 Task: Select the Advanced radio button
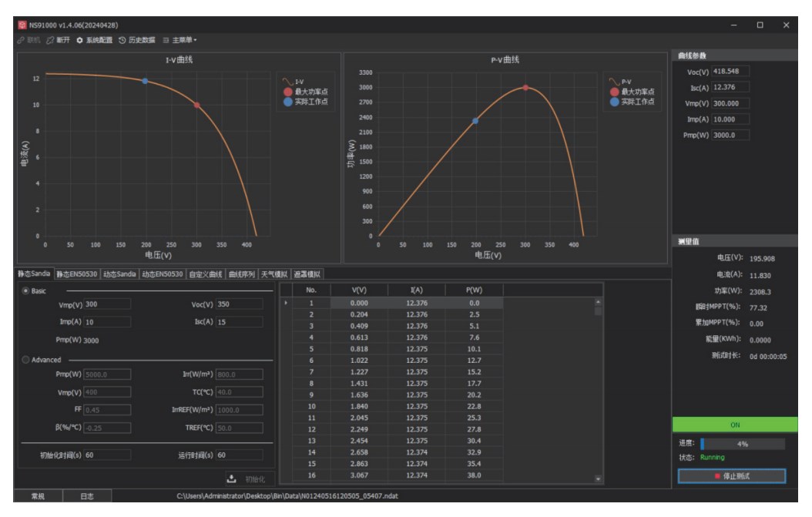[26, 358]
